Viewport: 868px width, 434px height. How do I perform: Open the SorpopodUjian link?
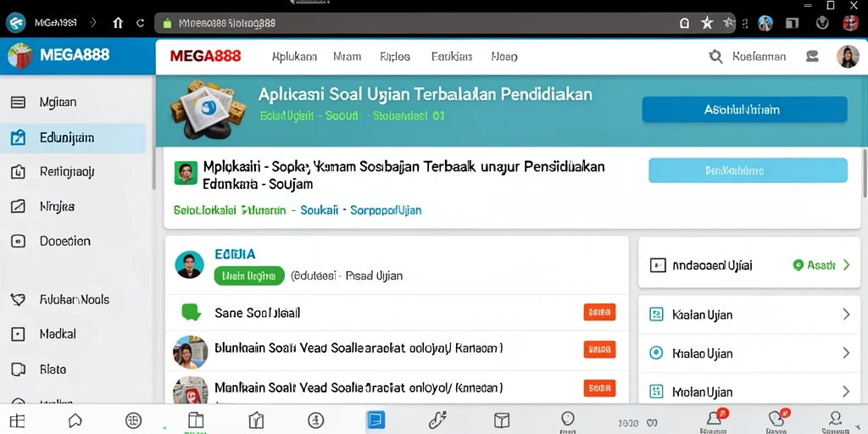click(386, 210)
